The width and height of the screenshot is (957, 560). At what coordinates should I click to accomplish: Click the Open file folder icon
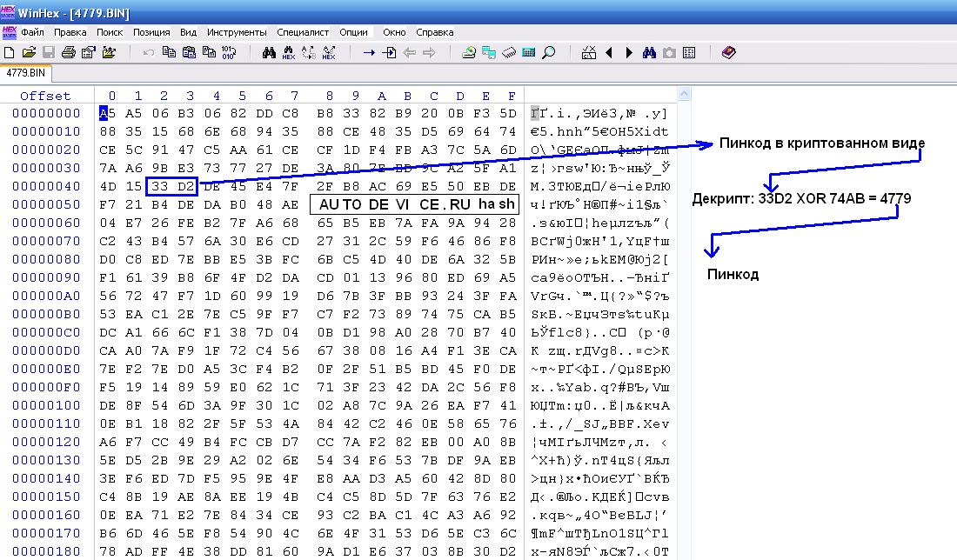click(29, 53)
